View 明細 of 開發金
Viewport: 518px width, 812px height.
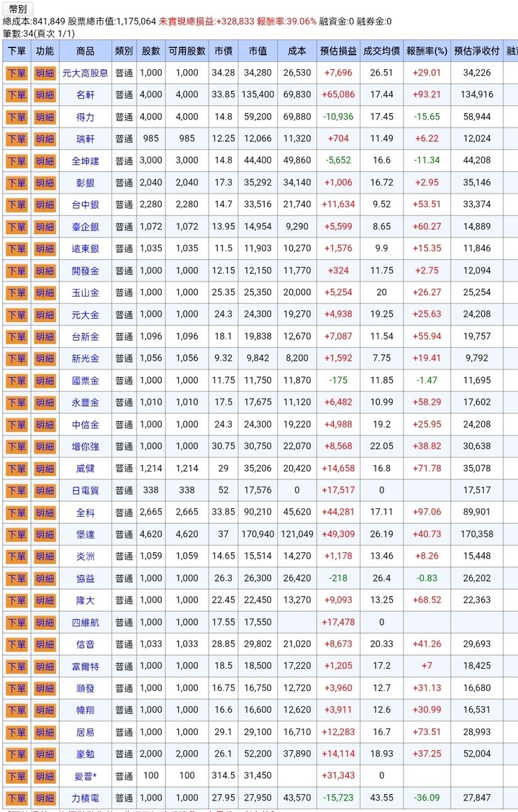coord(45,271)
